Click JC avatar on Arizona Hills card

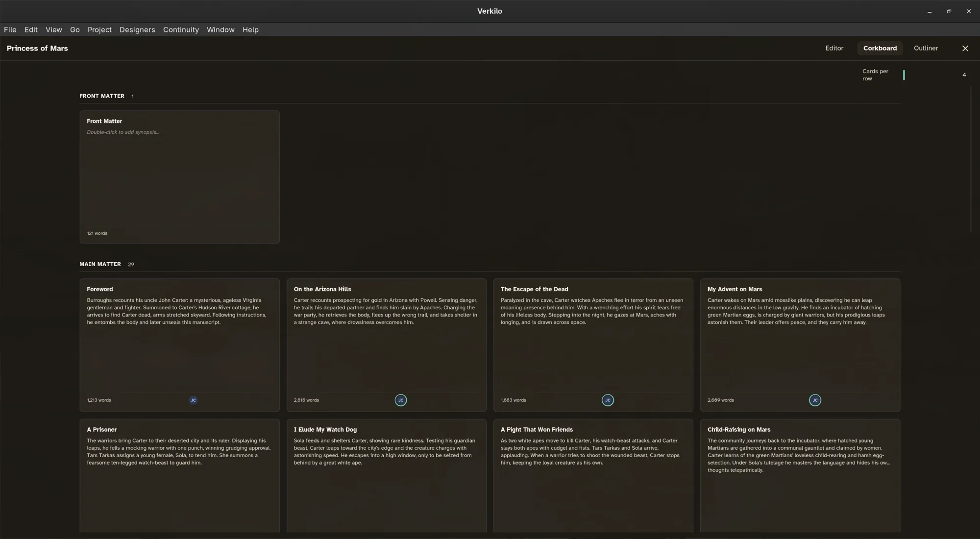click(x=401, y=400)
